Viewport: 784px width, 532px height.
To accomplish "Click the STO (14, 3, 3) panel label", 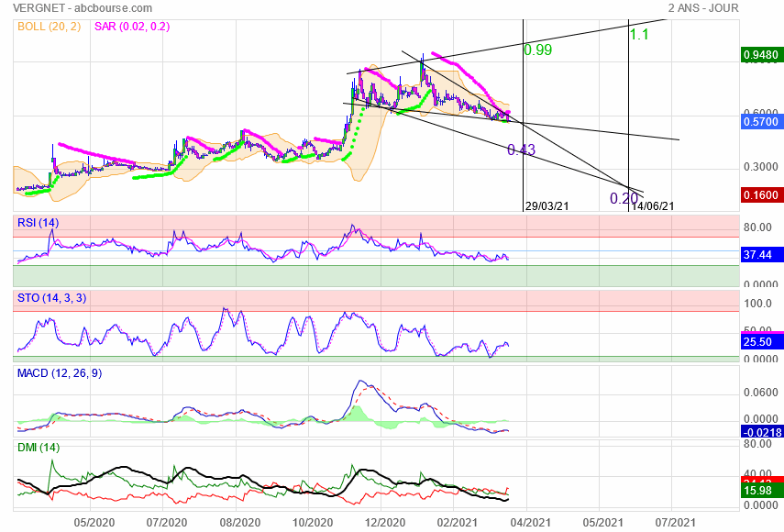I will [52, 297].
